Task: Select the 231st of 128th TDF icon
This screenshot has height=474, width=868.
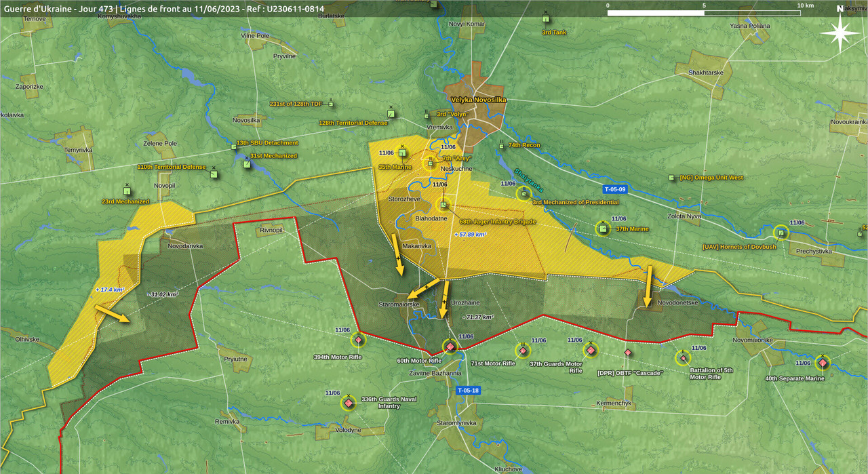Action: pyautogui.click(x=331, y=104)
